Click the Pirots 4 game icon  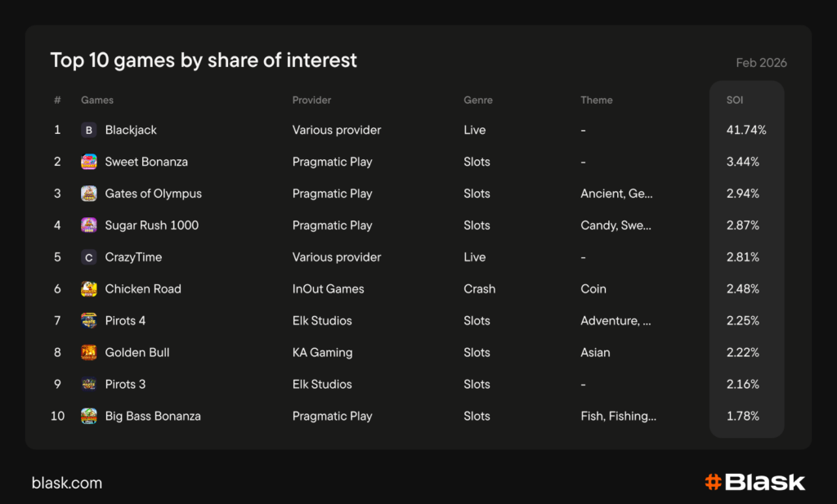click(x=89, y=321)
